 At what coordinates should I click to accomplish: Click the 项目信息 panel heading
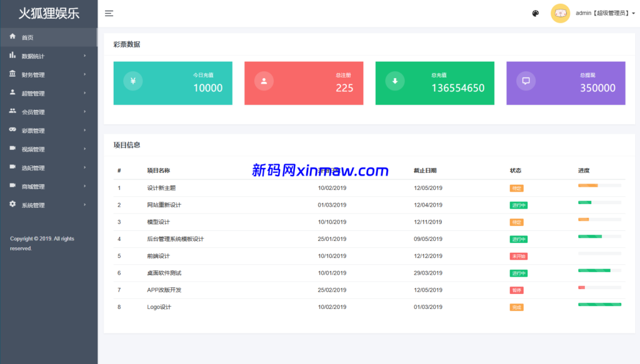tap(126, 145)
